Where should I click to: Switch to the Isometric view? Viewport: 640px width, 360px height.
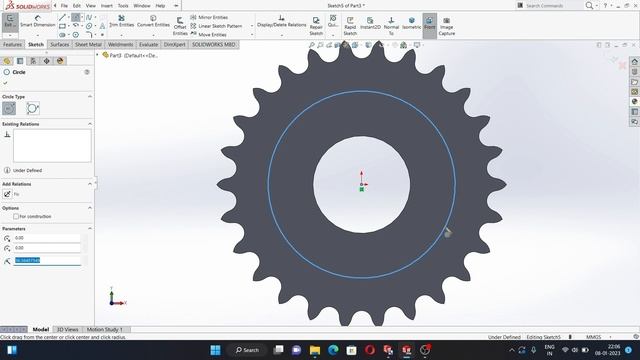[x=411, y=24]
